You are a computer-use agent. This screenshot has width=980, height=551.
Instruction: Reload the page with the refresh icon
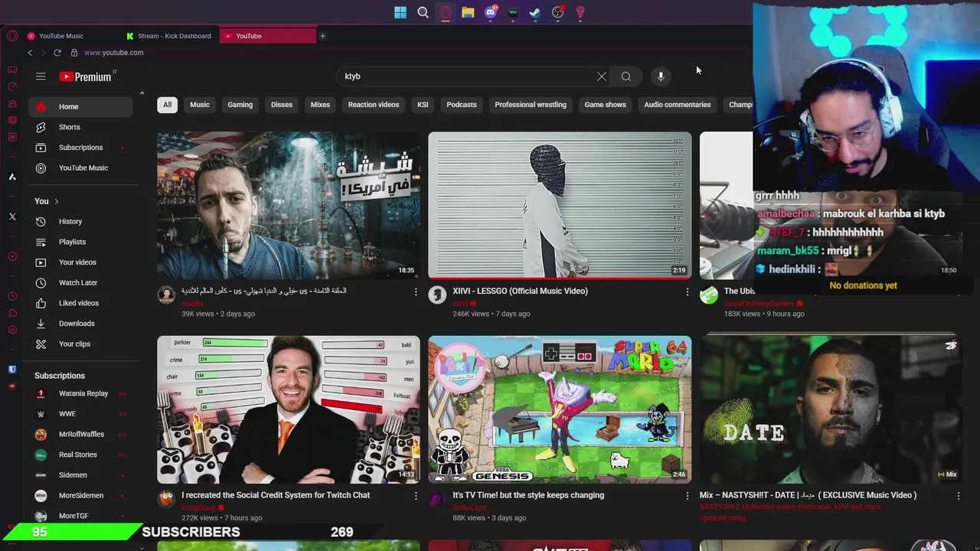pos(57,53)
